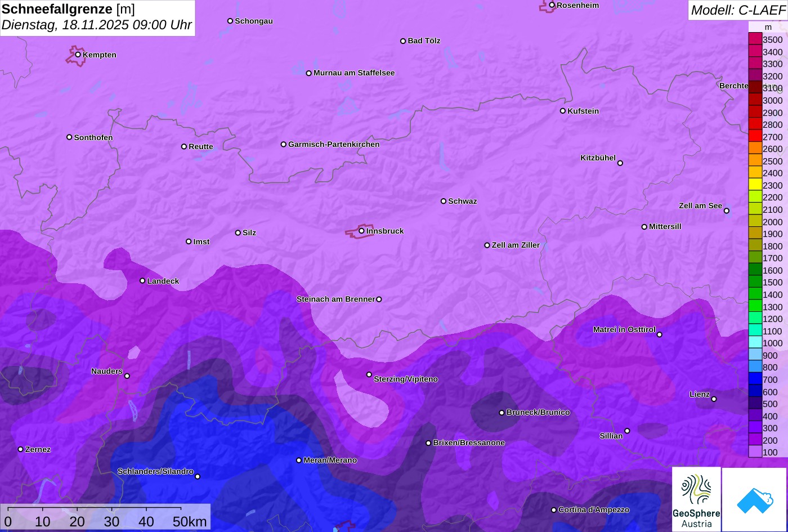Image resolution: width=788 pixels, height=532 pixels.
Task: Click the Meran/Merano label
Action: [330, 461]
